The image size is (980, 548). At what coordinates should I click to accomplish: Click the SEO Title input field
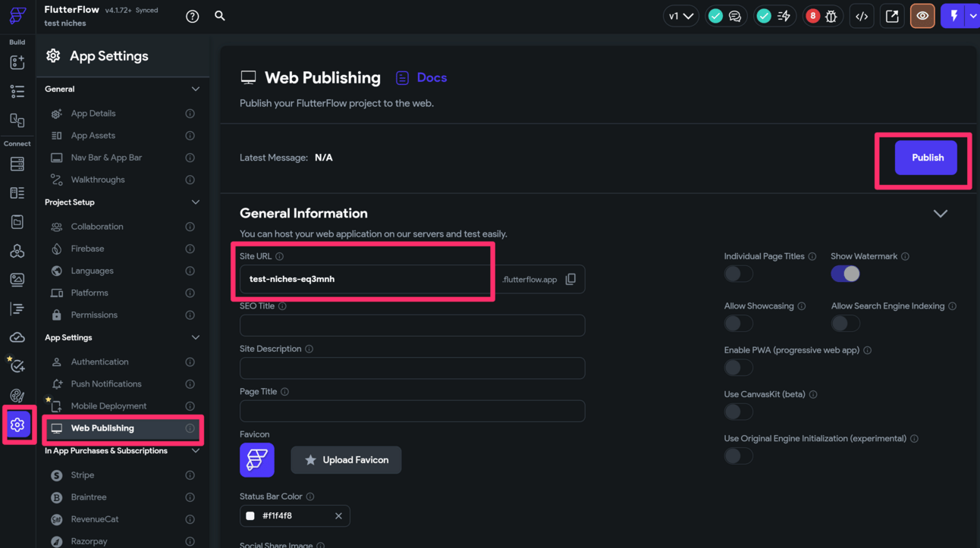(412, 325)
